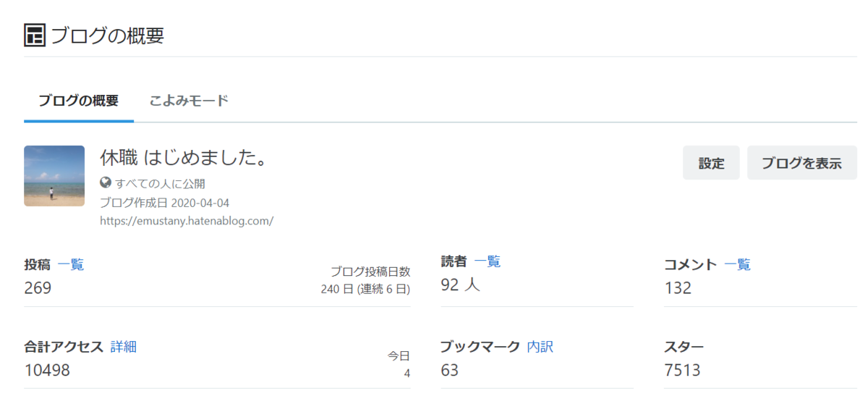Click the ブログを表示 button
The height and width of the screenshot is (412, 868).
(x=801, y=163)
